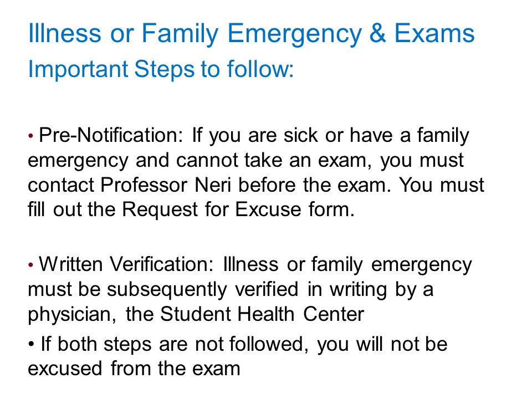Click the name 'Professor Neri'
This screenshot has height=399, width=532.
[166, 185]
